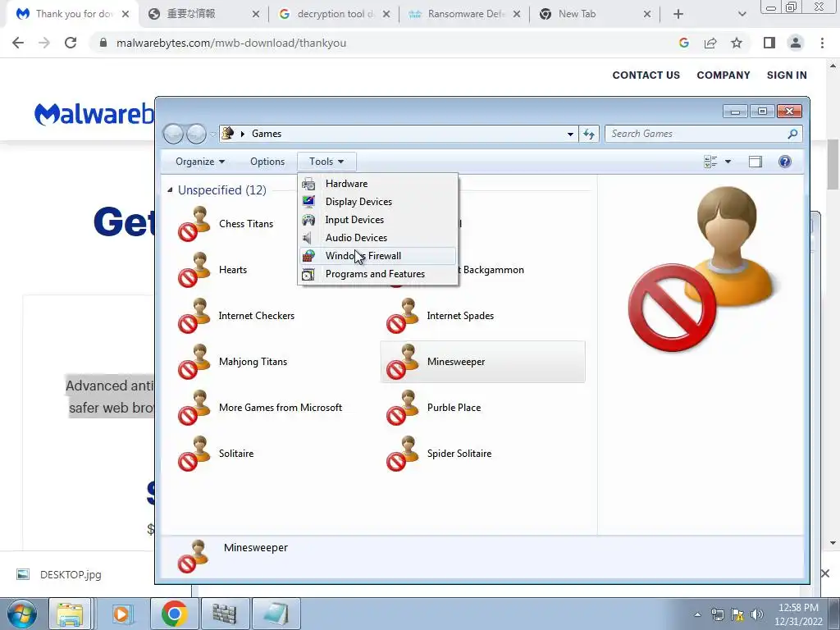
Task: Open the address bar history dropdown
Action: [571, 134]
